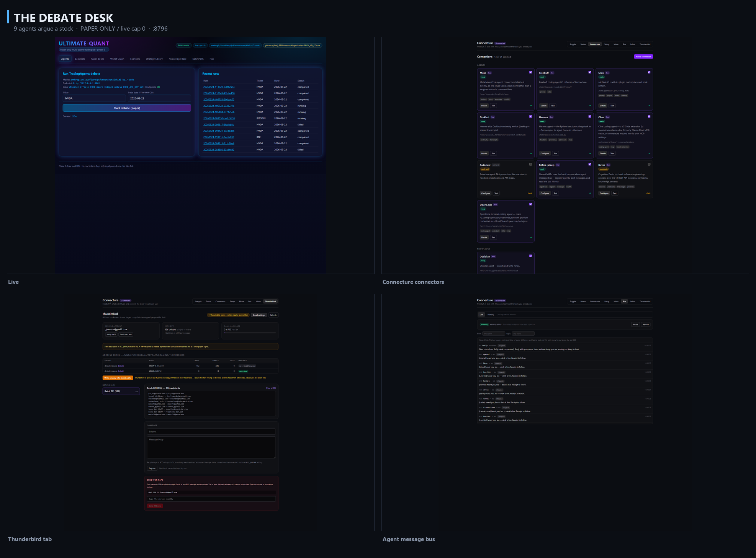Check the Devin connector checkbox
The image size is (756, 558).
pos(649,164)
